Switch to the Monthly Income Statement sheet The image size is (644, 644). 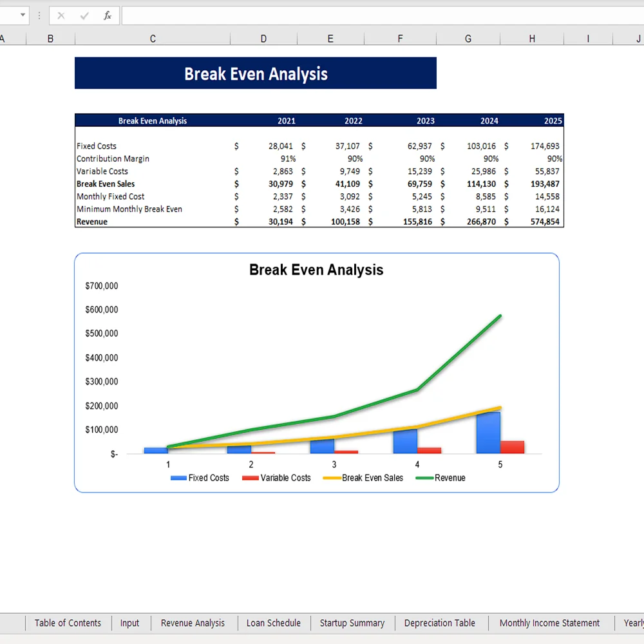[x=550, y=623]
